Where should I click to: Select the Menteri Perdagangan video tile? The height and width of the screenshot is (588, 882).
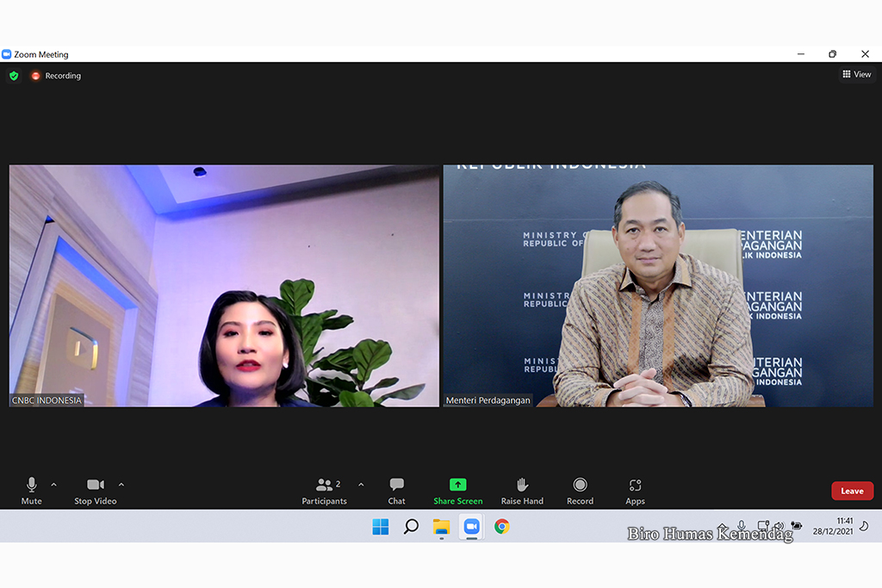658,286
